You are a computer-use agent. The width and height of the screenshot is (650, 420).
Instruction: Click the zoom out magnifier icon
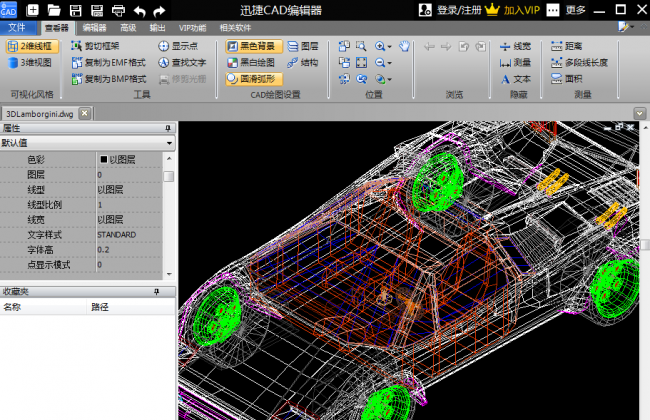click(x=380, y=63)
